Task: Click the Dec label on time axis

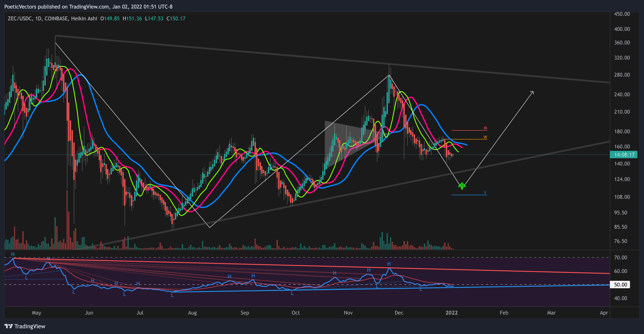Action: click(x=399, y=313)
